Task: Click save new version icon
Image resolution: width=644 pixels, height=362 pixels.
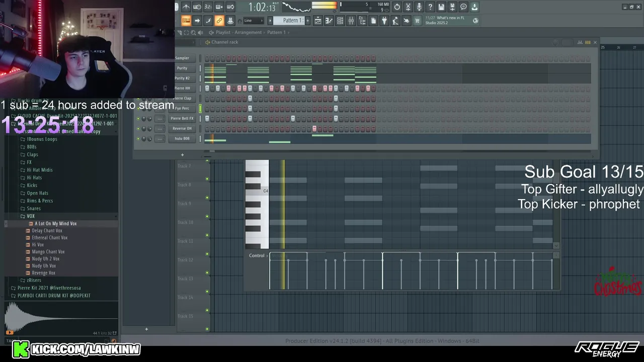Action: (452, 7)
